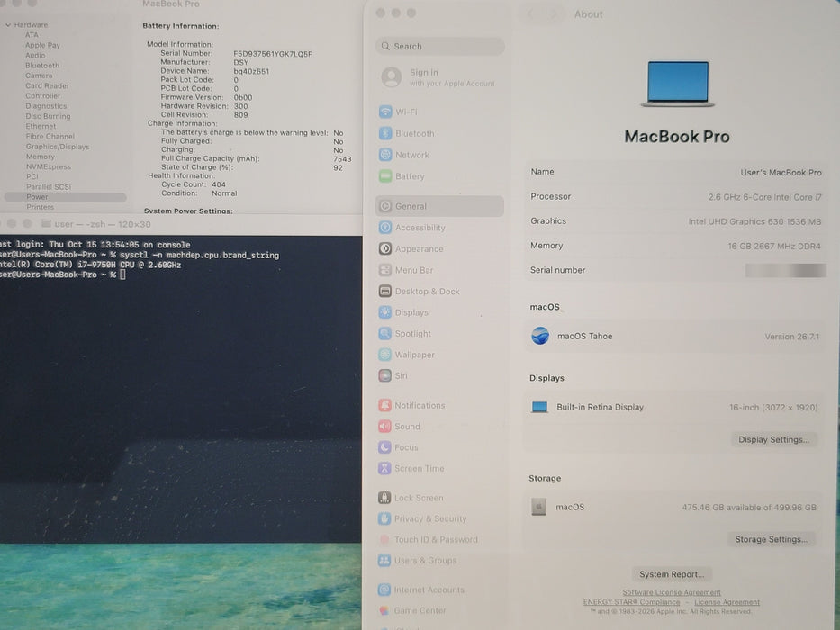Open Bluetooth icon in Settings sidebar
This screenshot has width=840, height=630.
pos(385,133)
